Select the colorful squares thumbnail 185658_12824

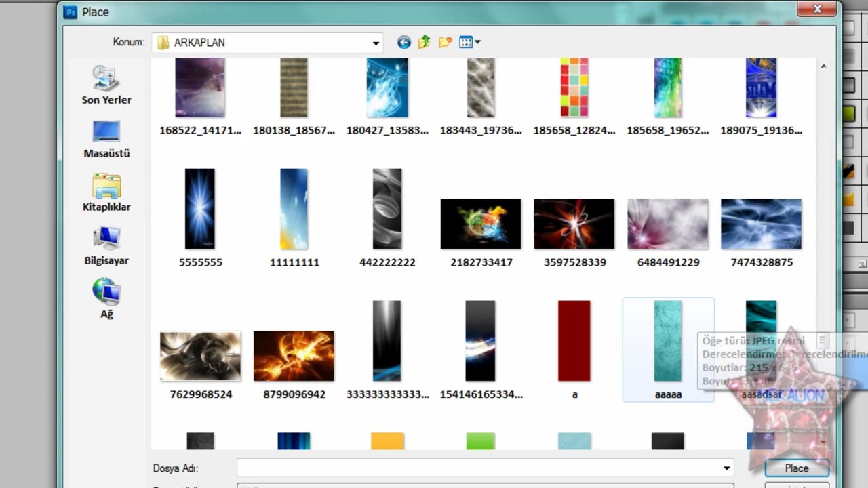coord(574,88)
